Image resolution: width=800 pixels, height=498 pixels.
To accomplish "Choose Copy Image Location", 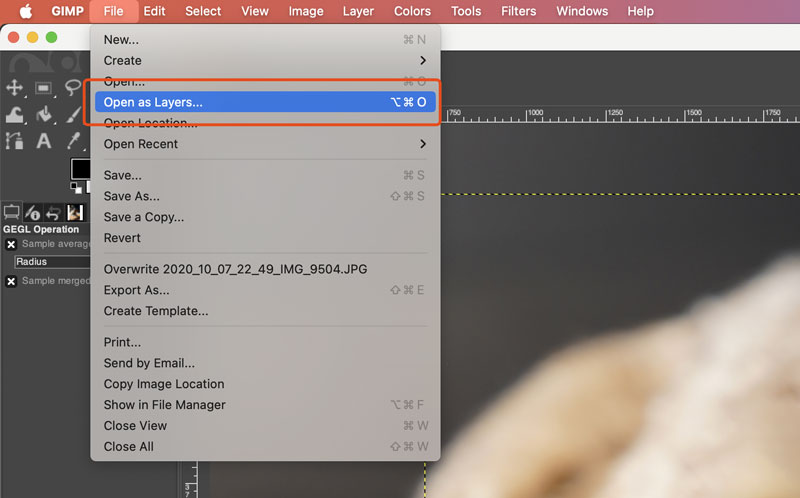I will coord(265,384).
